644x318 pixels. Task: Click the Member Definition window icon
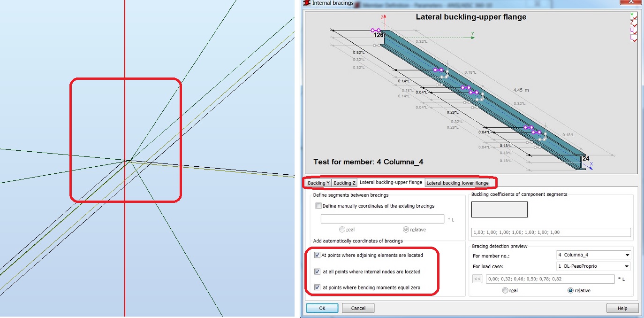pos(357,3)
